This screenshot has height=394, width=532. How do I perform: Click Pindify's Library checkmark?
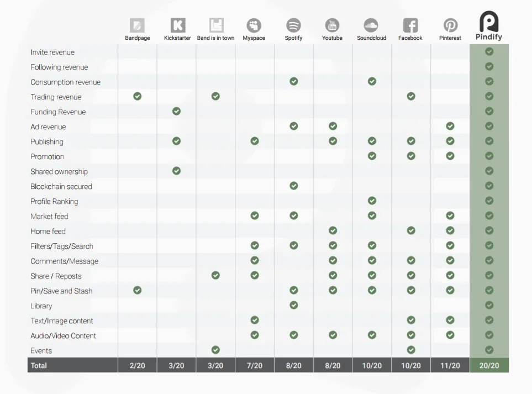tap(489, 306)
